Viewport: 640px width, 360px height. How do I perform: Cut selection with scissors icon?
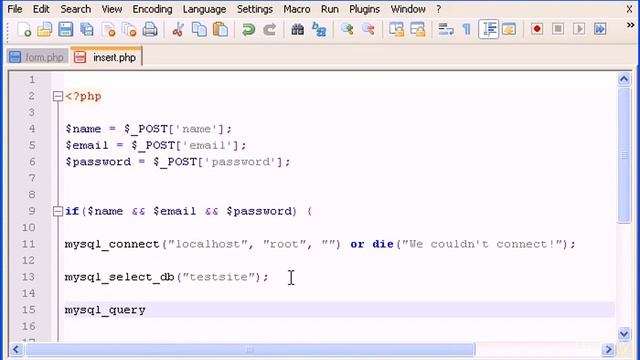pyautogui.click(x=178, y=29)
